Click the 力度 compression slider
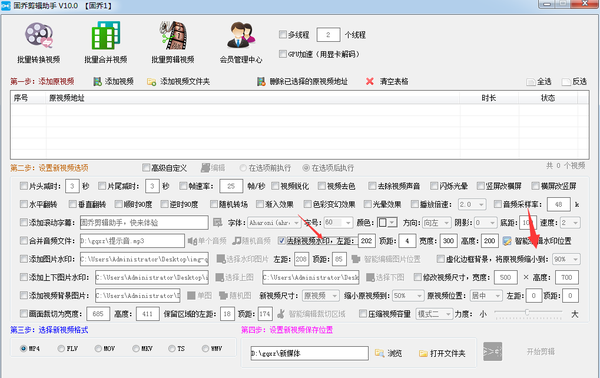600x378 pixels. (x=528, y=313)
